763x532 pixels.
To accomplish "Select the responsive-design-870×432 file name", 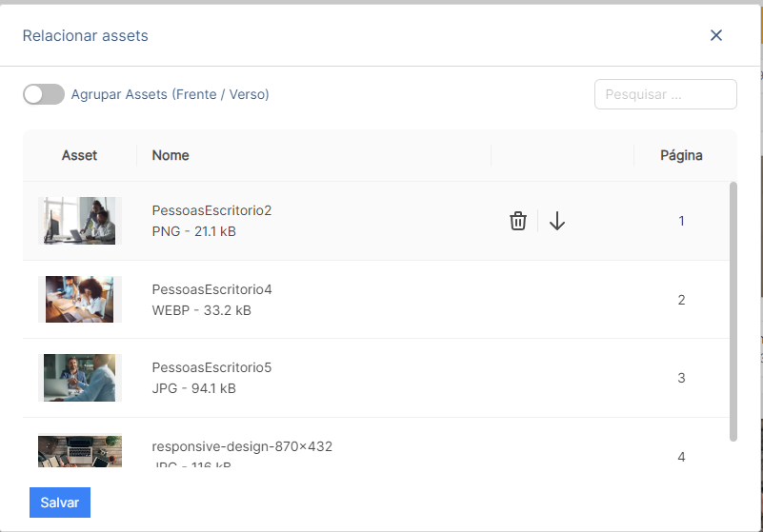I will 242,446.
